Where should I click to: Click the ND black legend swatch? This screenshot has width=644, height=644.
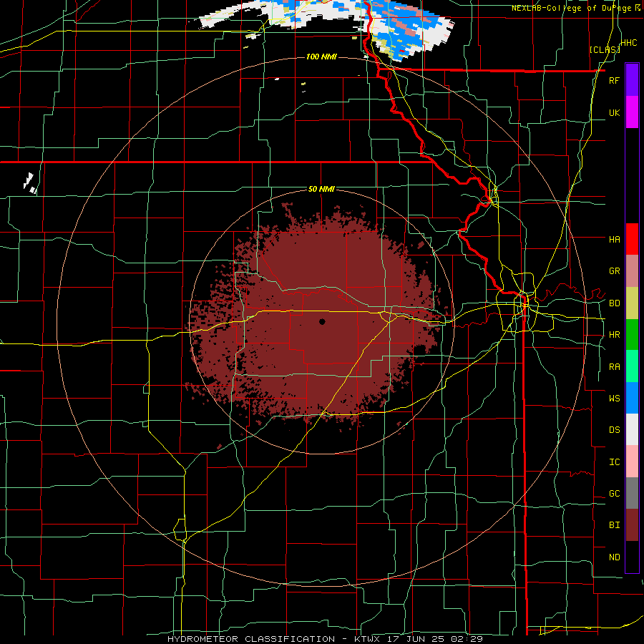tap(632, 557)
